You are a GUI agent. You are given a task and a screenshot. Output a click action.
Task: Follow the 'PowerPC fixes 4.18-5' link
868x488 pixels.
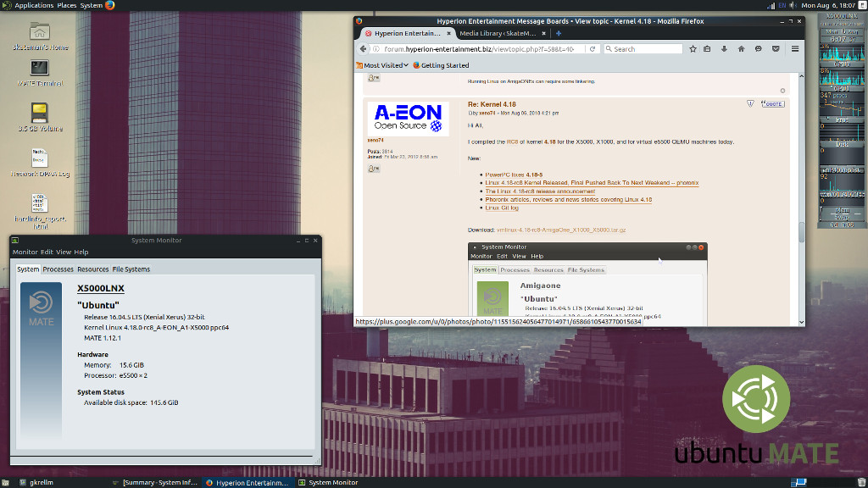click(x=514, y=175)
